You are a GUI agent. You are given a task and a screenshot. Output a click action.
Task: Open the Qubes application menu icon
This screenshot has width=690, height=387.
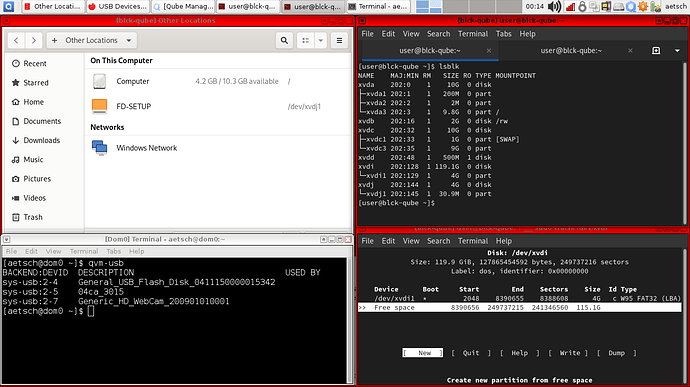click(x=8, y=6)
